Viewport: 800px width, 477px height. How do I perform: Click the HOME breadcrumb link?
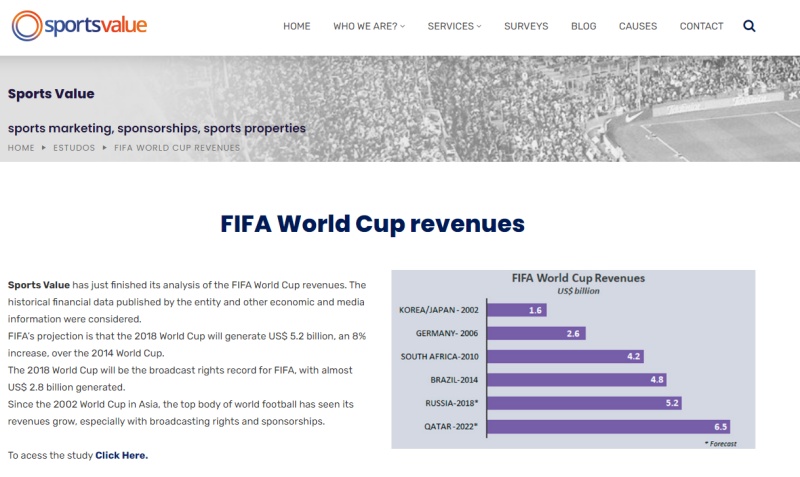21,148
